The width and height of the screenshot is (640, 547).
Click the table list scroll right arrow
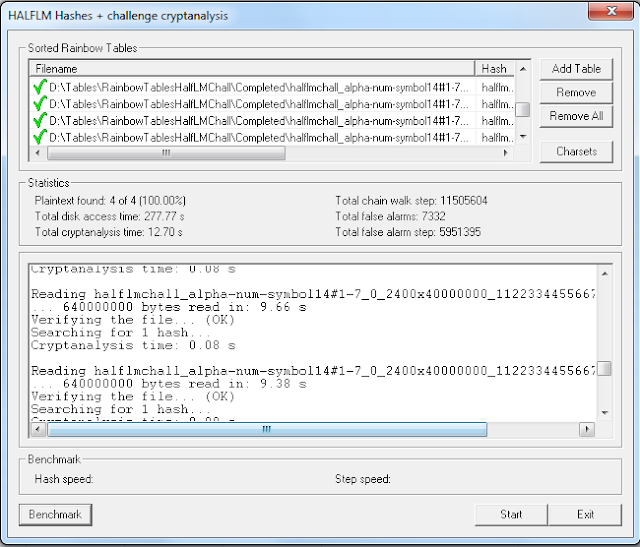tap(506, 153)
